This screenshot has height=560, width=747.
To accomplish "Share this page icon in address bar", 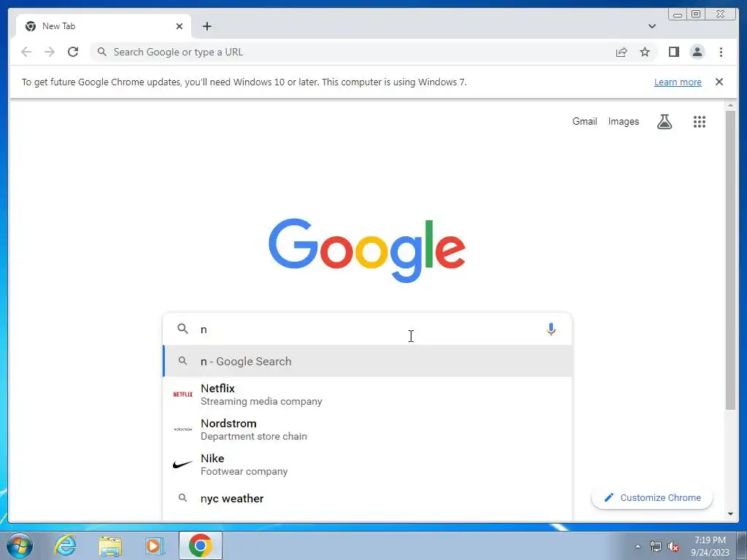I will [x=622, y=52].
